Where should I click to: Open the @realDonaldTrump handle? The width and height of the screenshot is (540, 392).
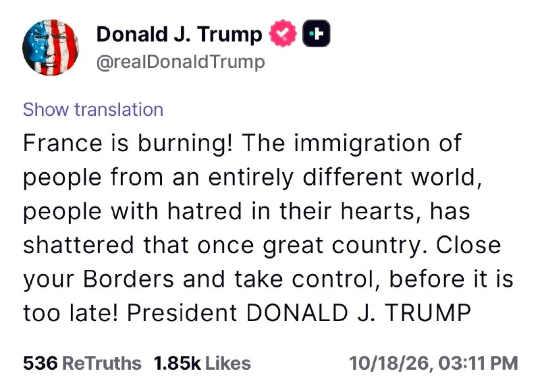181,62
